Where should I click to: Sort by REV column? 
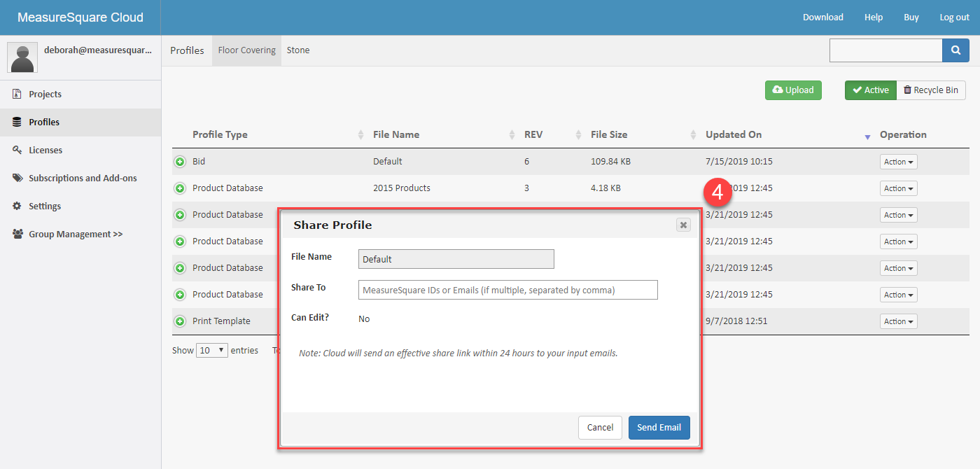point(533,134)
